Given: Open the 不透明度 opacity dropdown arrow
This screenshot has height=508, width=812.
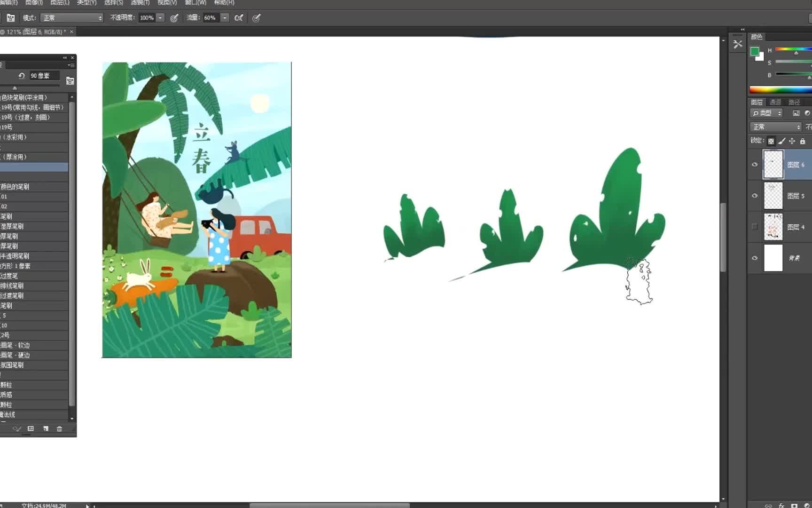Looking at the screenshot, I should pyautogui.click(x=160, y=18).
